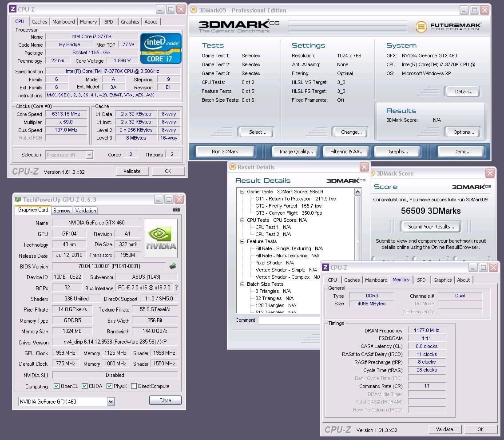Click Validate in top-left CPU-Z window
504x440 pixels.
click(x=132, y=171)
